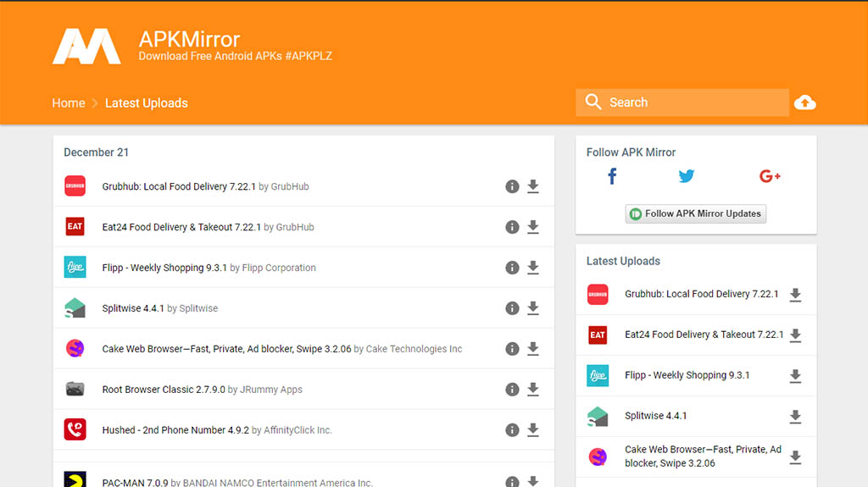Viewport: 868px width, 487px height.
Task: Click the upload APK cloud icon
Action: tap(804, 102)
